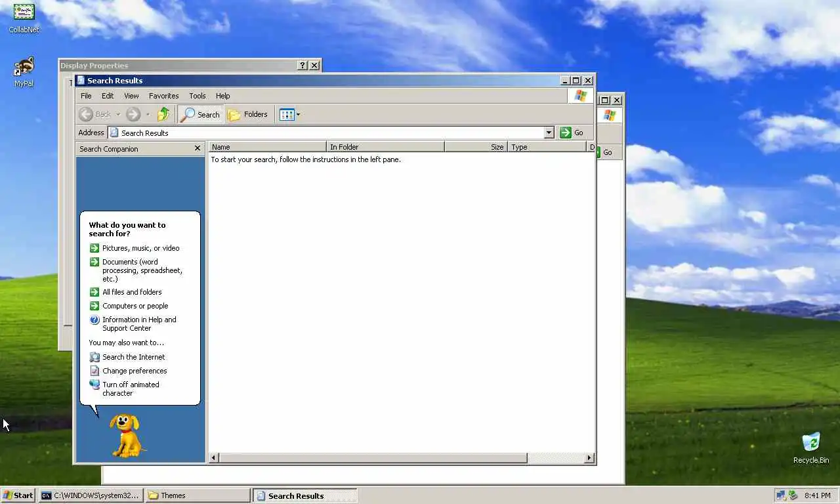Toggle the Search toolbar button

point(201,114)
